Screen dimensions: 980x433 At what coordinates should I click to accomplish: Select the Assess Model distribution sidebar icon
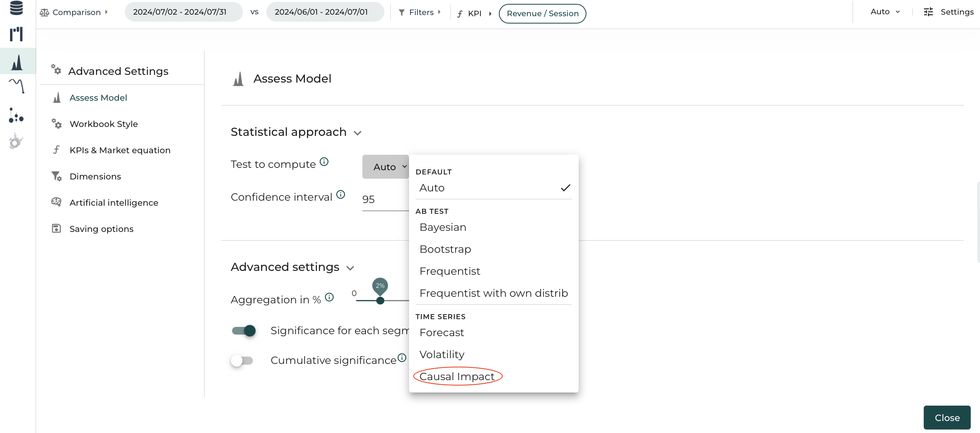pyautogui.click(x=17, y=62)
